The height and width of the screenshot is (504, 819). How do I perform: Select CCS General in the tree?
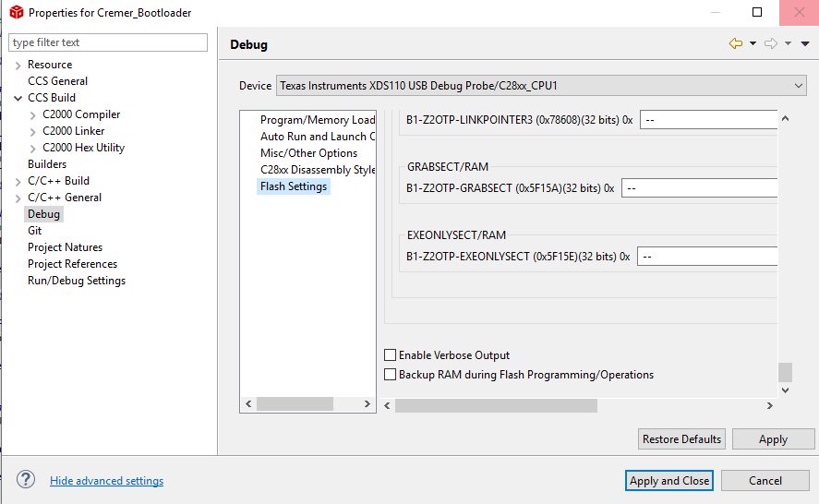(57, 81)
